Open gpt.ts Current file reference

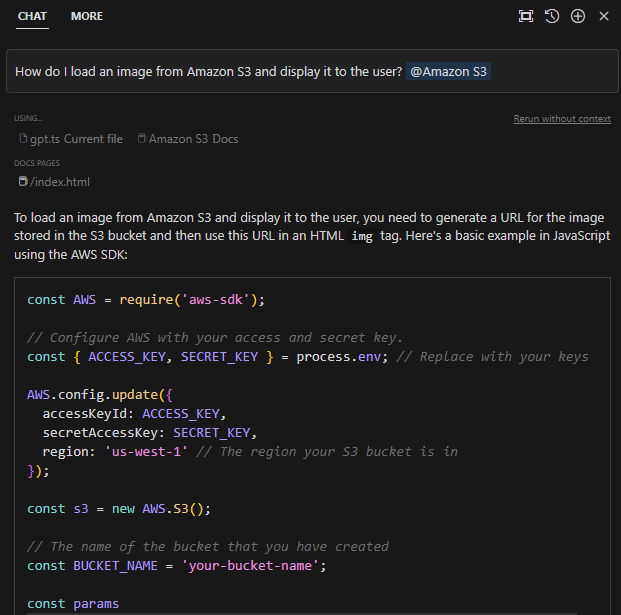click(76, 139)
